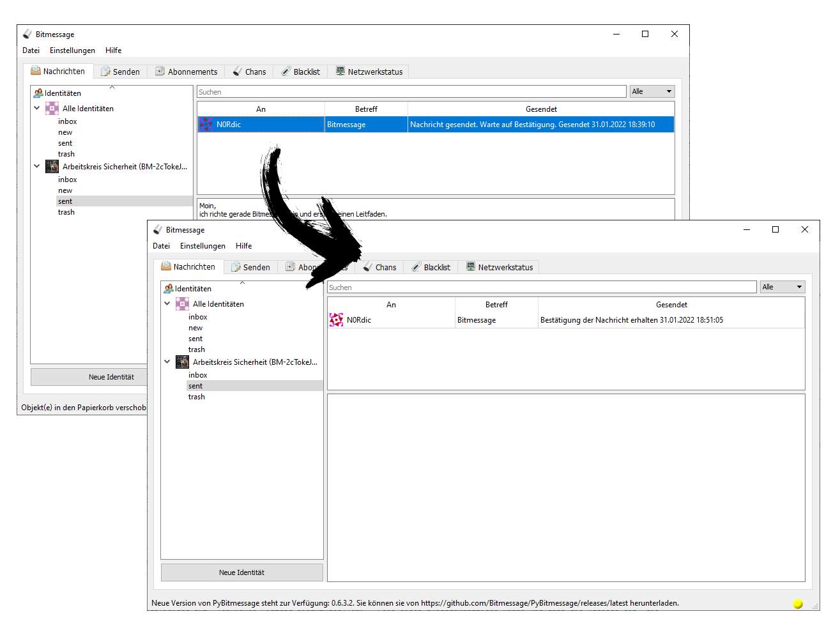Click Suchen search field in front window
Viewport: 840px width, 637px height.
coord(542,288)
